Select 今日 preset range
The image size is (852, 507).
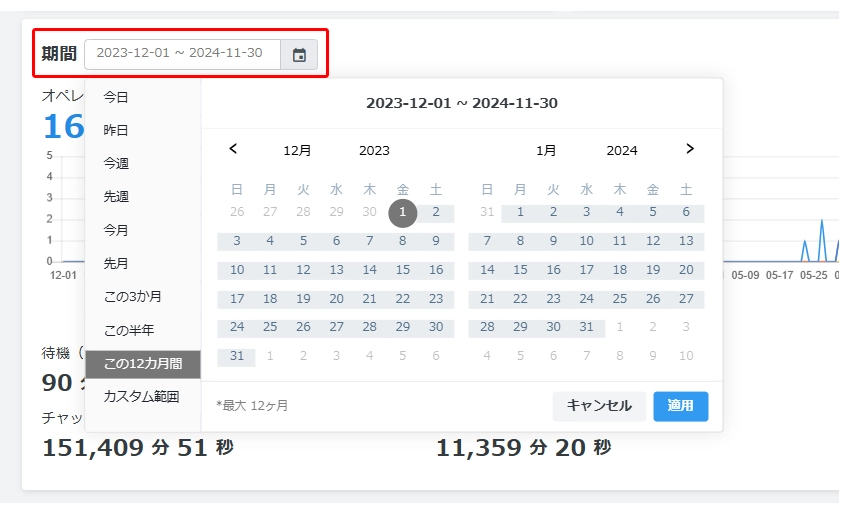(143, 97)
